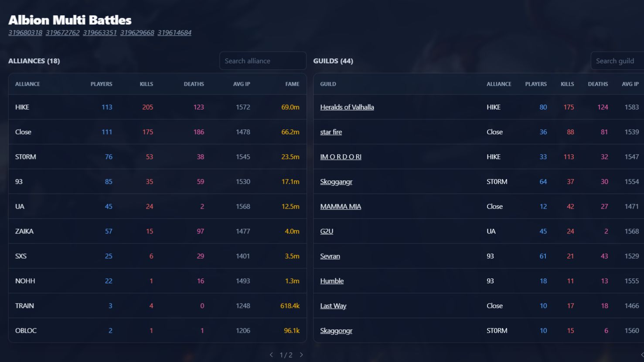
Task: Click the GUILDS (44) heading
Action: tap(333, 61)
